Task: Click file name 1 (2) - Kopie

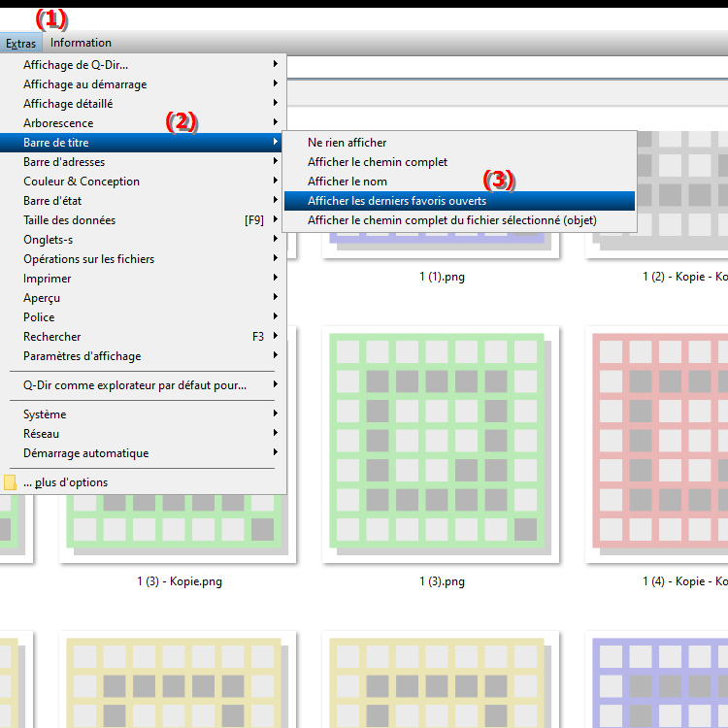Action: [685, 277]
